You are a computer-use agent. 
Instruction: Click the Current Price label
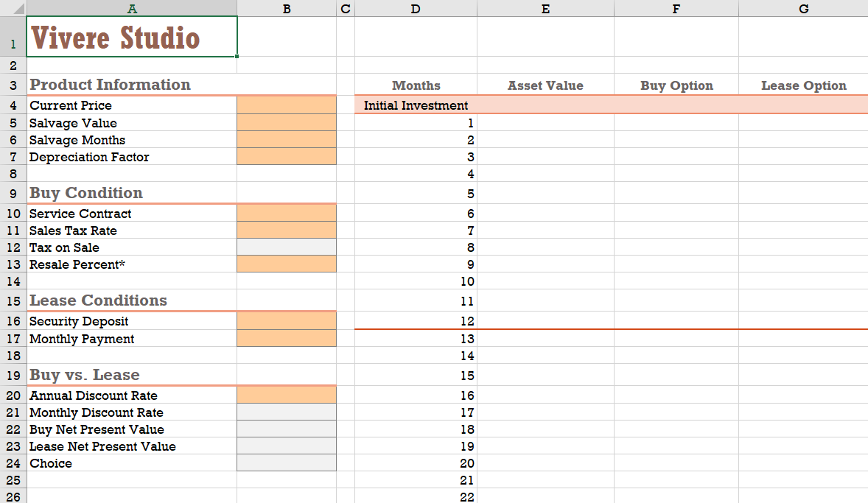[70, 105]
